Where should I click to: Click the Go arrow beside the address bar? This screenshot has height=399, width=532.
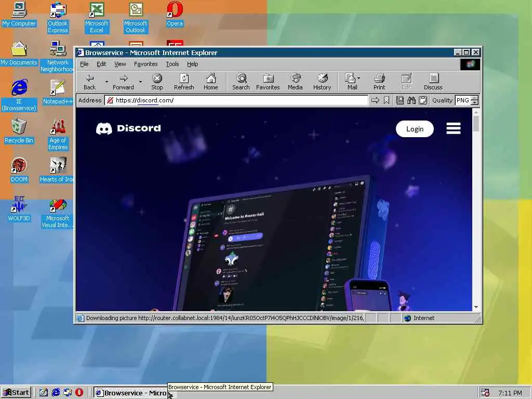375,100
